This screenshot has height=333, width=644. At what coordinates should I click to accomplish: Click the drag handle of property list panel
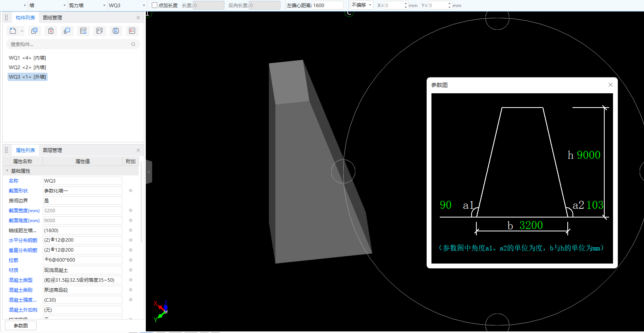click(6, 150)
